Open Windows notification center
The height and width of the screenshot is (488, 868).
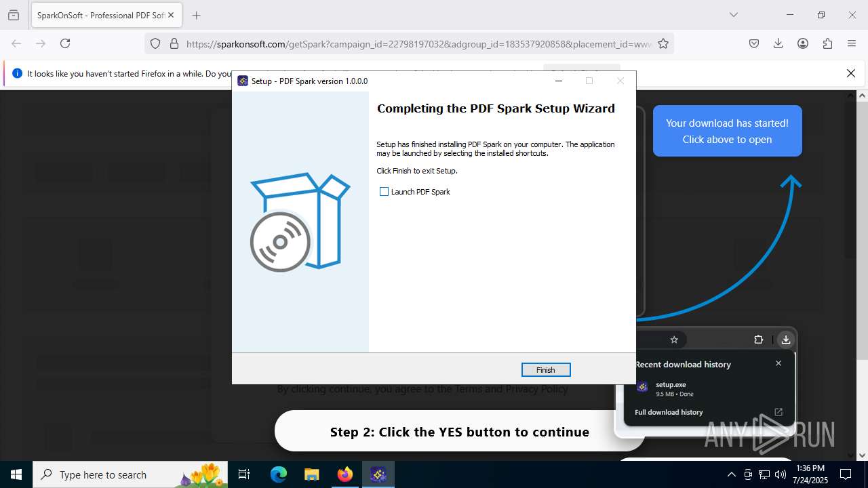[x=846, y=474]
